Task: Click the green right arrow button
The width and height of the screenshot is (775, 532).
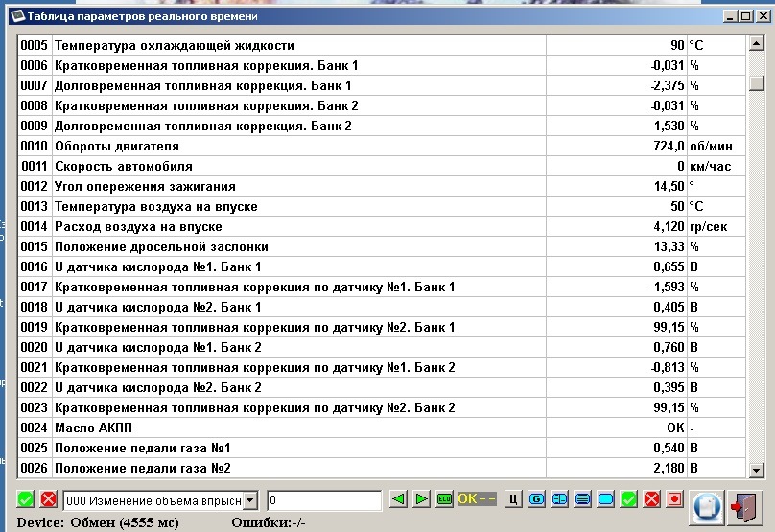Action: click(421, 499)
